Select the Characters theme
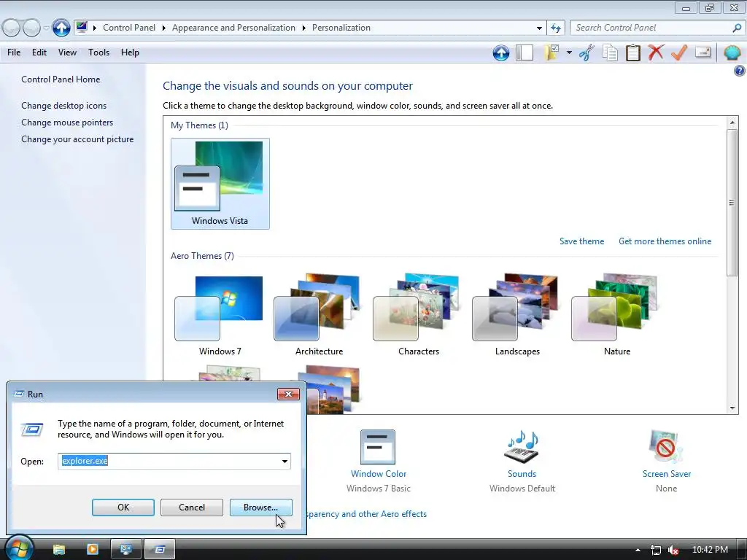The width and height of the screenshot is (747, 560). coord(418,314)
